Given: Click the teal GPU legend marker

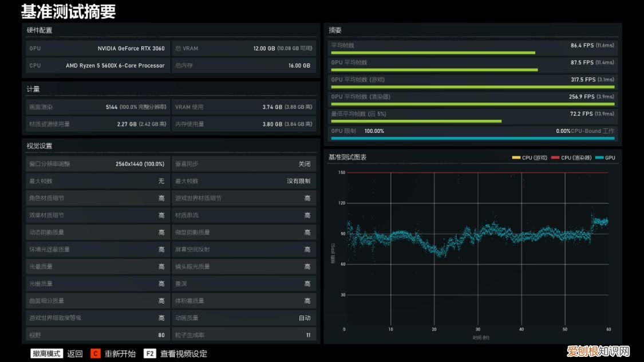Looking at the screenshot, I should point(599,158).
